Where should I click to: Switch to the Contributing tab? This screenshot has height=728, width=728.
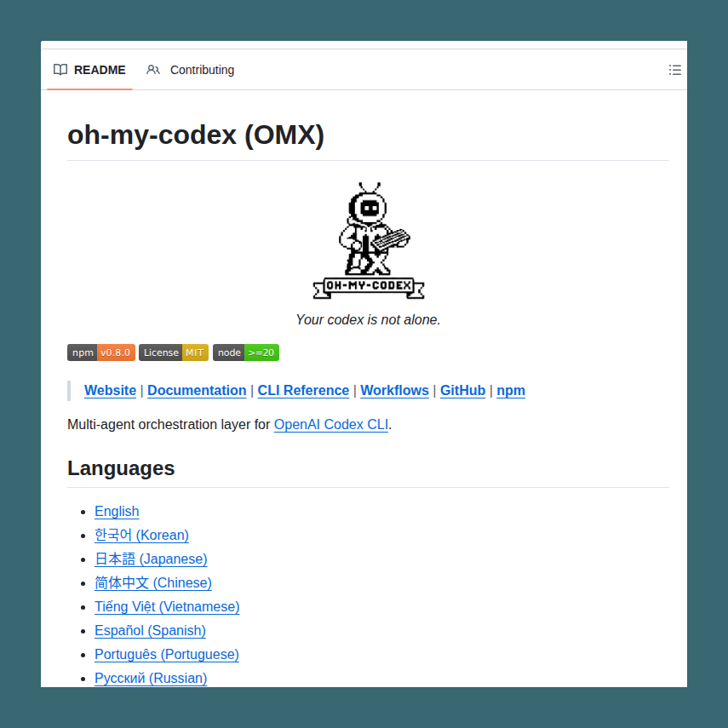click(x=191, y=70)
